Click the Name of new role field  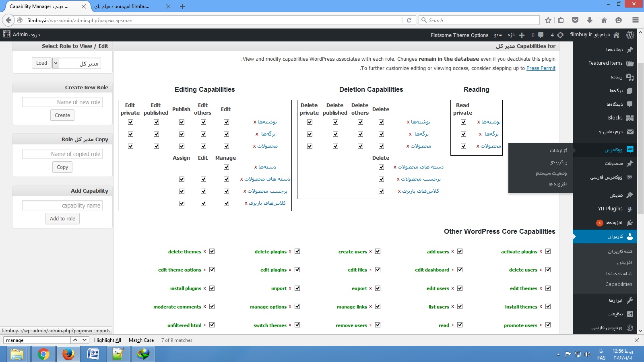point(62,102)
